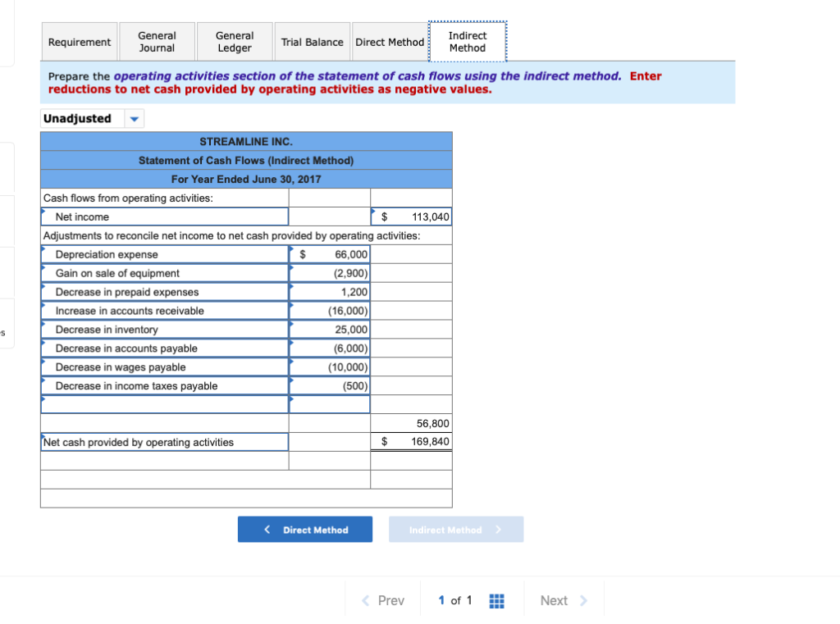Click the blue grid page-picker icon

tap(496, 601)
